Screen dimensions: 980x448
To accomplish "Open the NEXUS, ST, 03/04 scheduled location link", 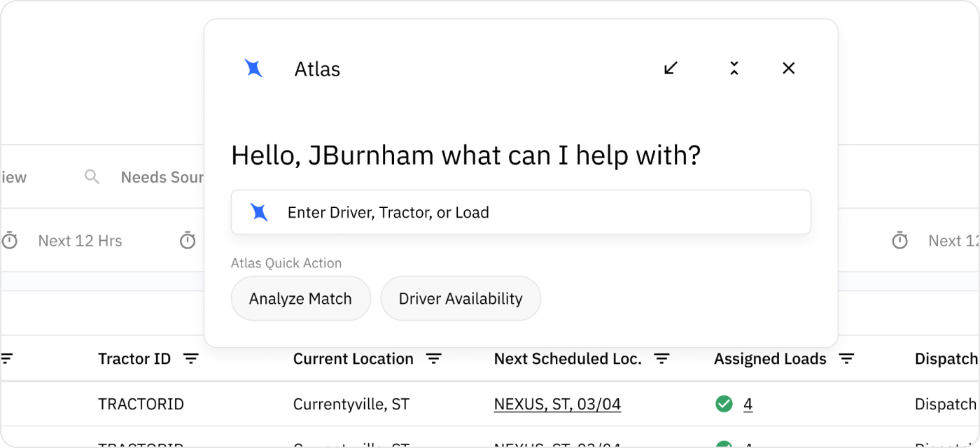I will (557, 404).
